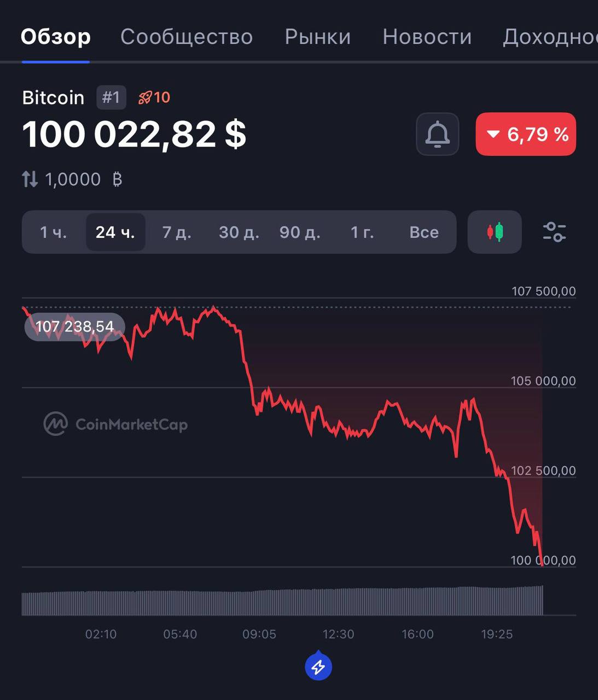Tap the red 6,79 % change button
The width and height of the screenshot is (598, 700).
tap(526, 135)
